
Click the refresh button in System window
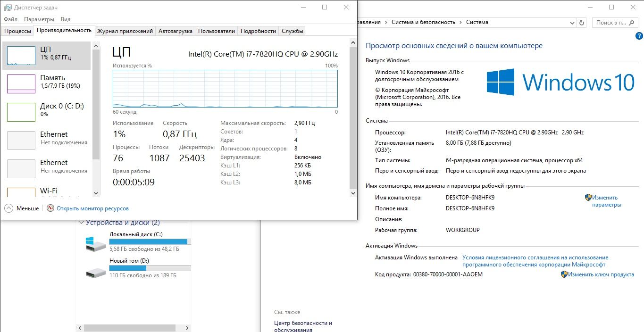pos(582,22)
